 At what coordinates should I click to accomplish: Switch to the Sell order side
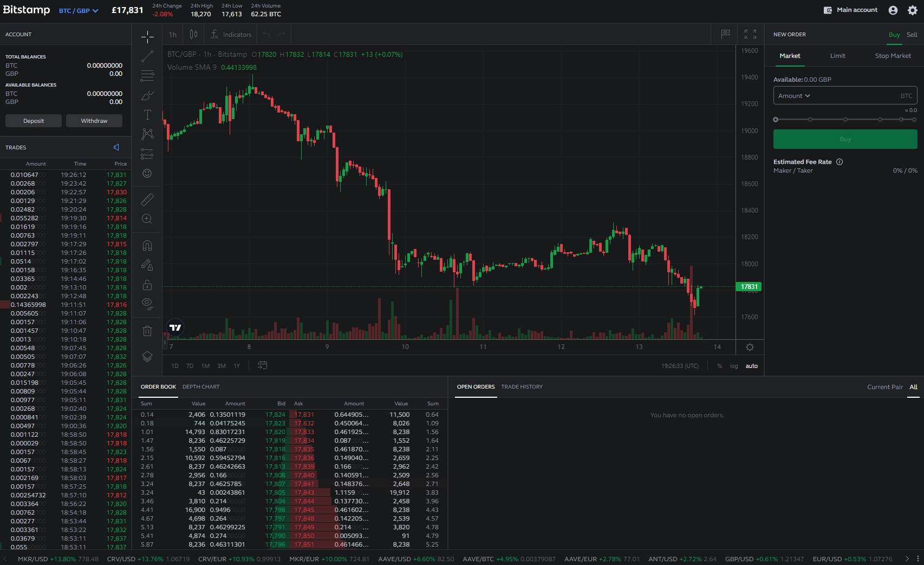912,35
